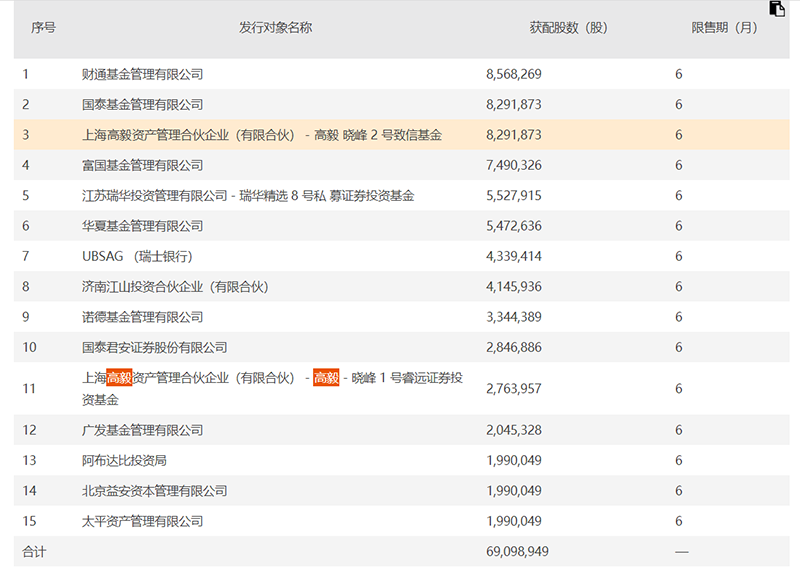Click lock-up period 6 for UBSAG row
Viewport: 800px width, 576px height.
pyautogui.click(x=679, y=256)
